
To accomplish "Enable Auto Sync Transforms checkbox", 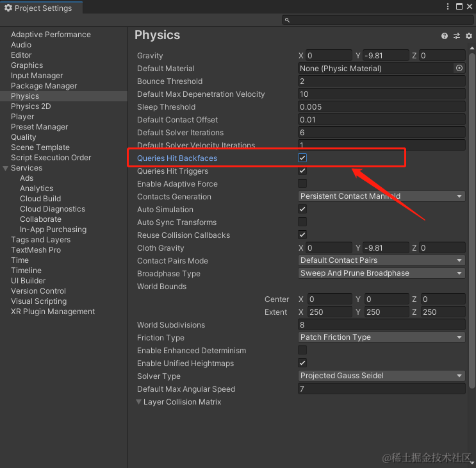I will (302, 222).
